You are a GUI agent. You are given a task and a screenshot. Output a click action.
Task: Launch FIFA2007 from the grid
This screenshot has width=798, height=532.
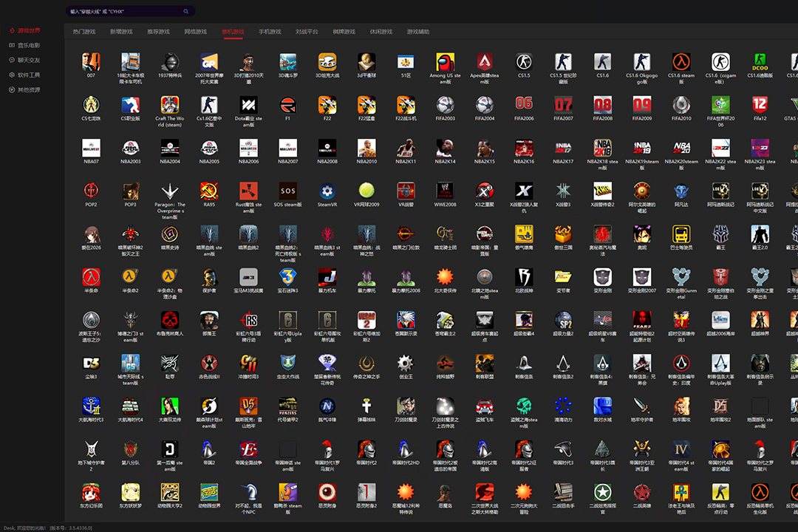pyautogui.click(x=563, y=106)
